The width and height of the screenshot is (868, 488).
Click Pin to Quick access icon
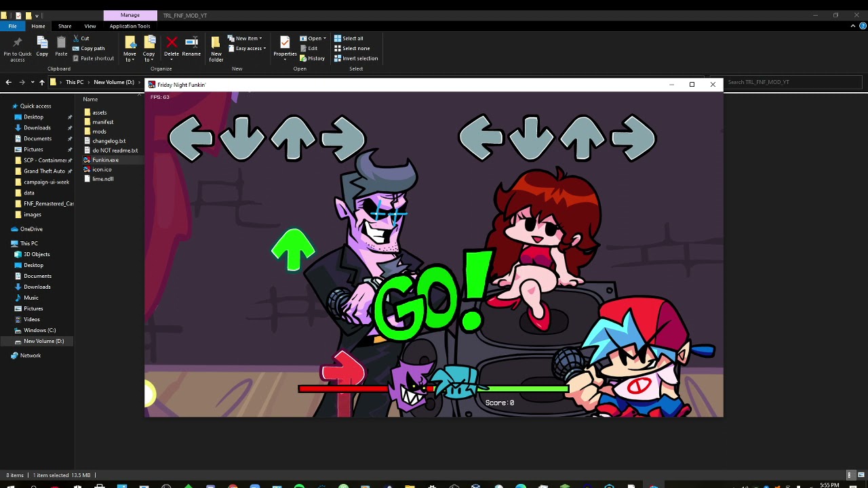[x=18, y=49]
